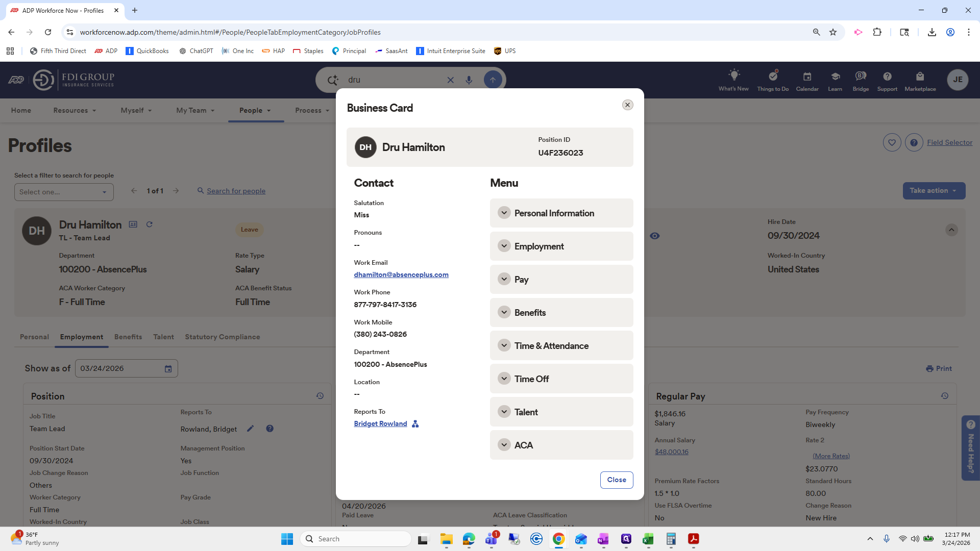Toggle the eye visibility icon in profile header
The image size is (980, 551).
[x=655, y=236]
